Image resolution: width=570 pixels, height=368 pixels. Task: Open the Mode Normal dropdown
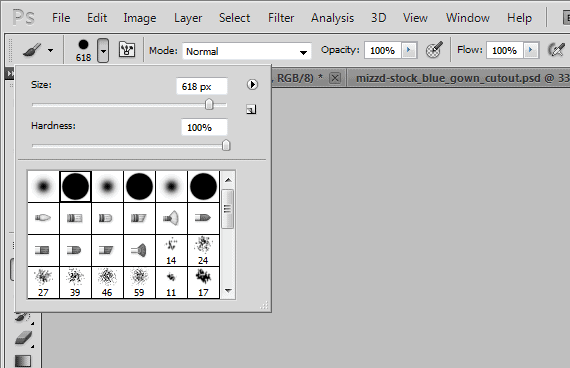pyautogui.click(x=247, y=51)
